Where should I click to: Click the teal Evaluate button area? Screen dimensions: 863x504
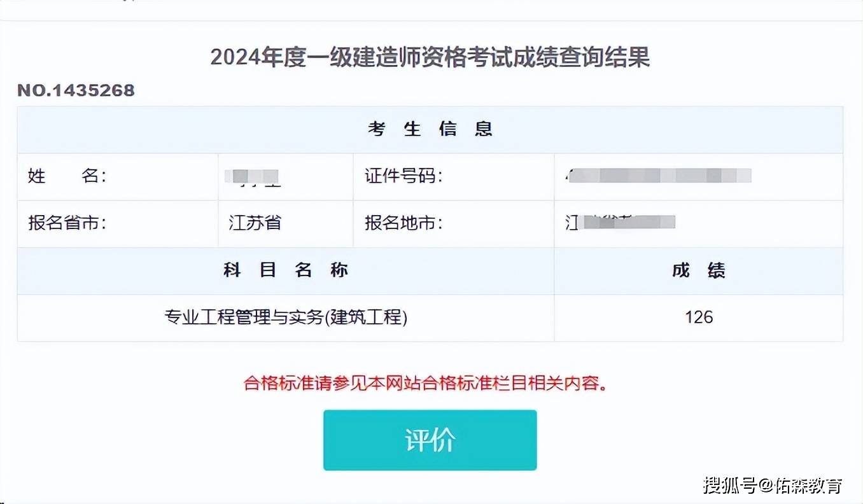tap(430, 440)
